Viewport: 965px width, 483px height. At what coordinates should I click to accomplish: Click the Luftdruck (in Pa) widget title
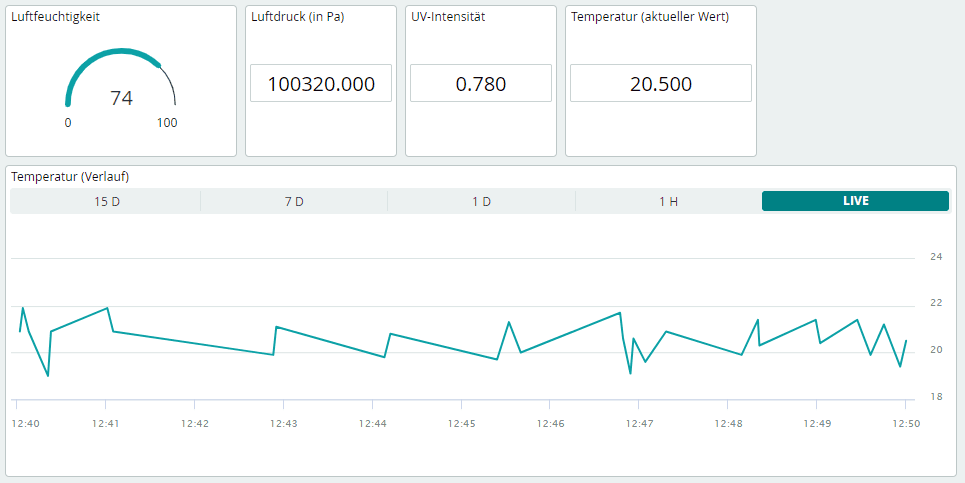(297, 18)
